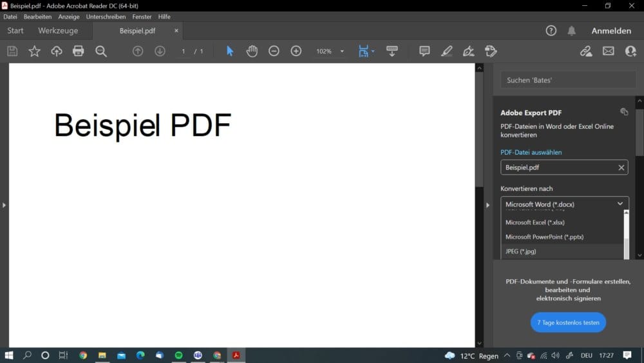This screenshot has width=644, height=363.
Task: Clear Beispiel.pdf selection with the X
Action: point(621,168)
